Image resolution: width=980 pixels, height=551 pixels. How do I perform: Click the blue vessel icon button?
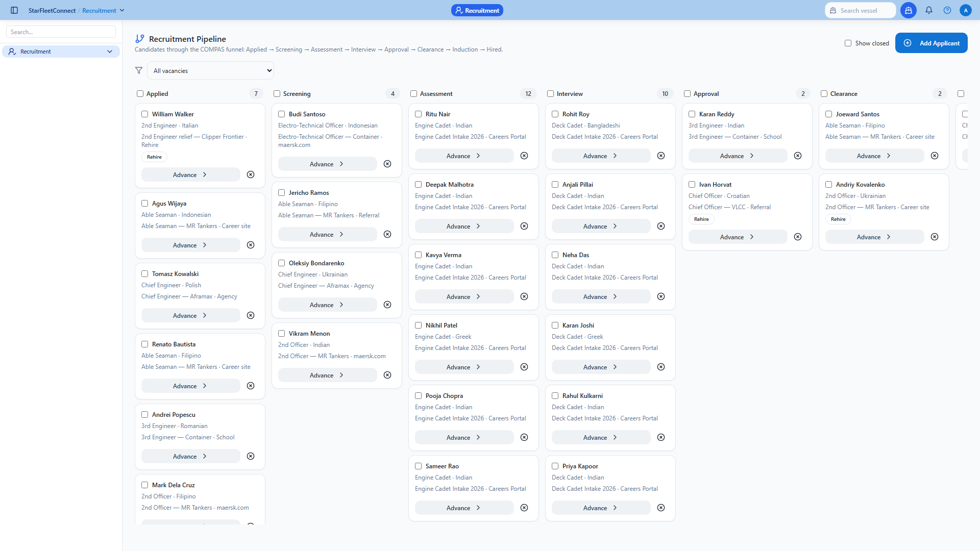(909, 10)
